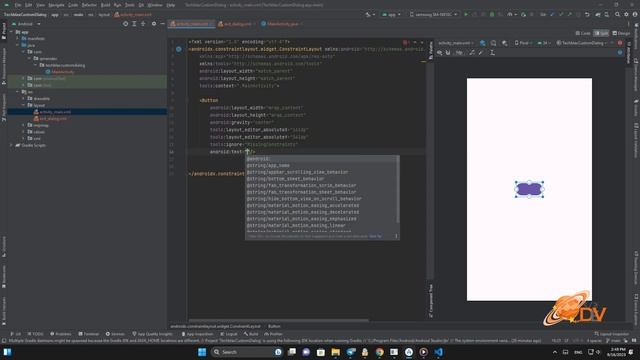Switch editor to Design view mode

coord(621,33)
